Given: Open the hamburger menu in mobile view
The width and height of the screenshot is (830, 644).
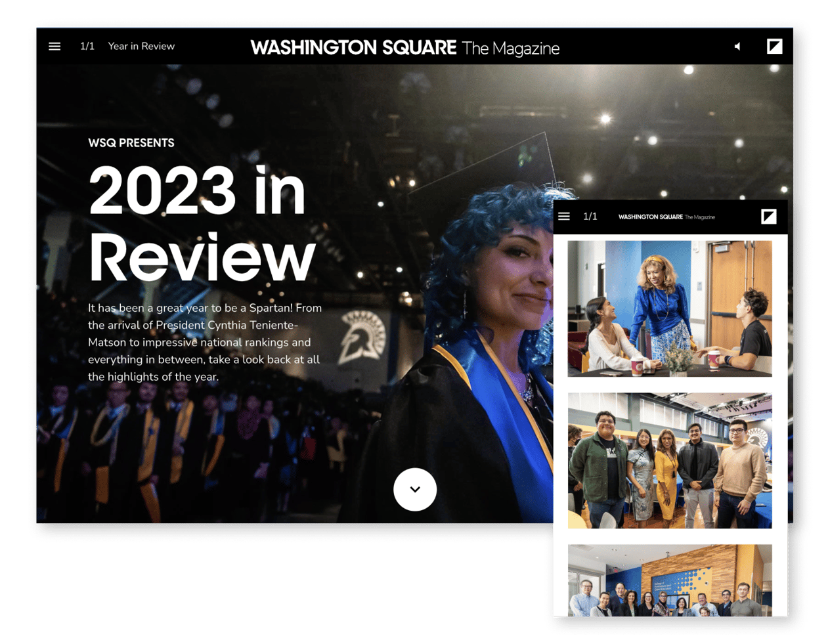Looking at the screenshot, I should [564, 216].
